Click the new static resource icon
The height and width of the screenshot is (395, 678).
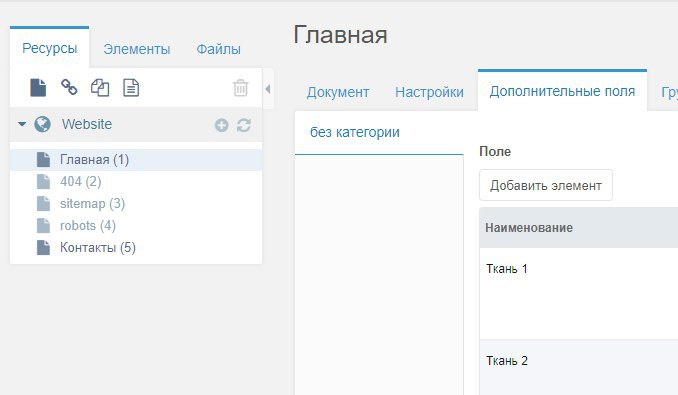pyautogui.click(x=131, y=88)
